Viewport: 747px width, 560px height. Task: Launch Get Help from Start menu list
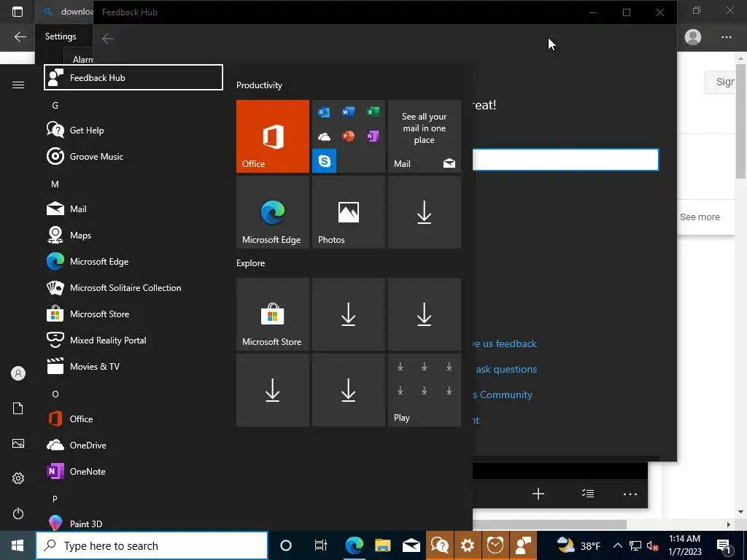click(x=133, y=130)
